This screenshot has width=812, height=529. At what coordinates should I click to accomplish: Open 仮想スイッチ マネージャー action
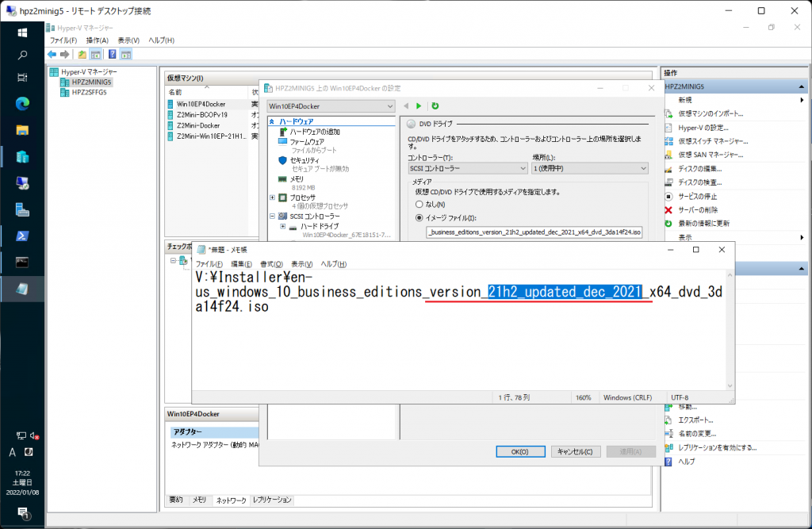click(x=713, y=141)
